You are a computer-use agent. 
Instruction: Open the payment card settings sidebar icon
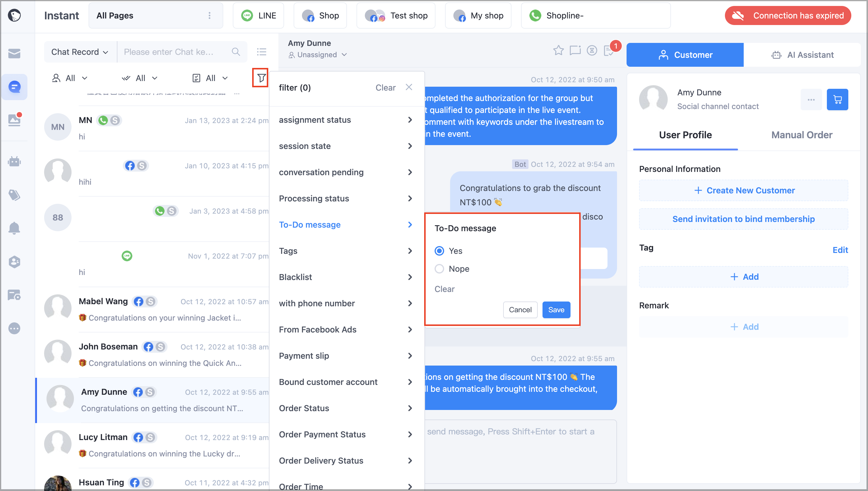tap(14, 295)
